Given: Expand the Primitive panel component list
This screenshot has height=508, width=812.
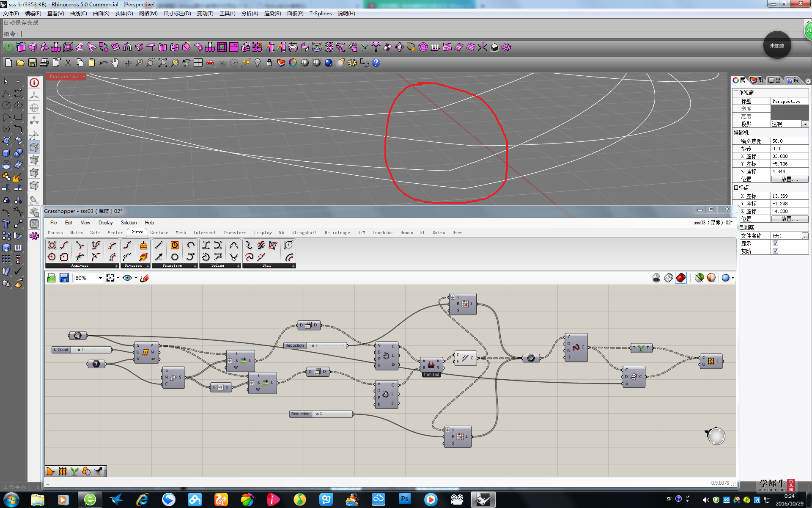Looking at the screenshot, I should [x=195, y=266].
